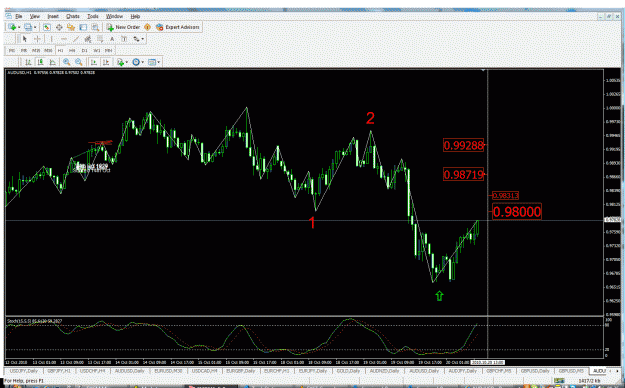Select the Crosshair tool
This screenshot has height=388, width=625.
[37, 39]
